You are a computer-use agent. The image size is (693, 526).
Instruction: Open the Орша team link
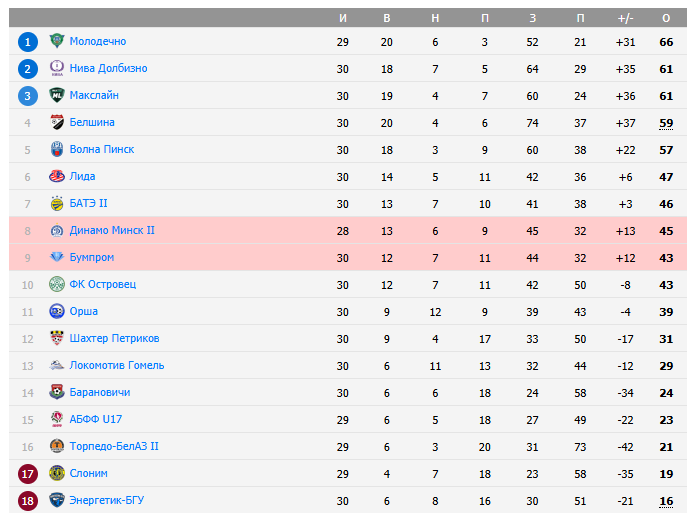pyautogui.click(x=84, y=311)
